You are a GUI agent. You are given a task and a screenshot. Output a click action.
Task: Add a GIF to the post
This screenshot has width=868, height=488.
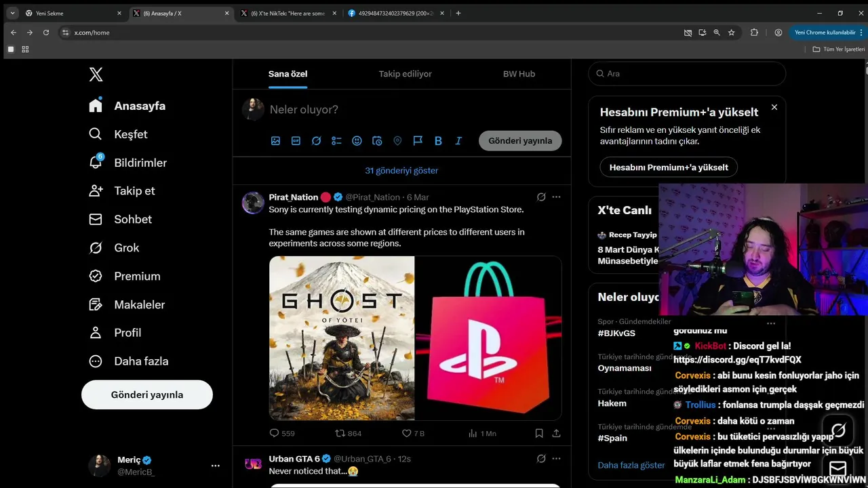pos(296,141)
